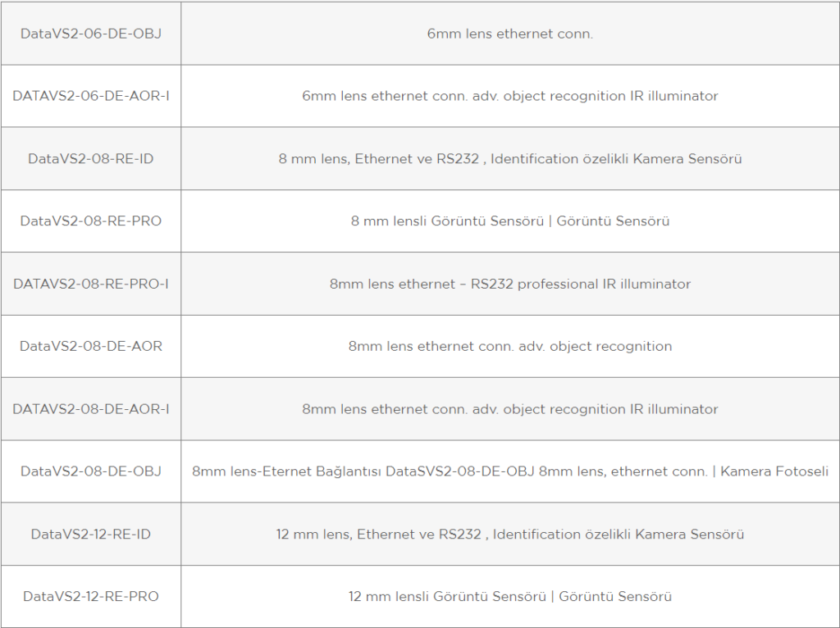Click the 8mm adv. object recognition IR illuminator description
840x628 pixels.
click(x=510, y=409)
